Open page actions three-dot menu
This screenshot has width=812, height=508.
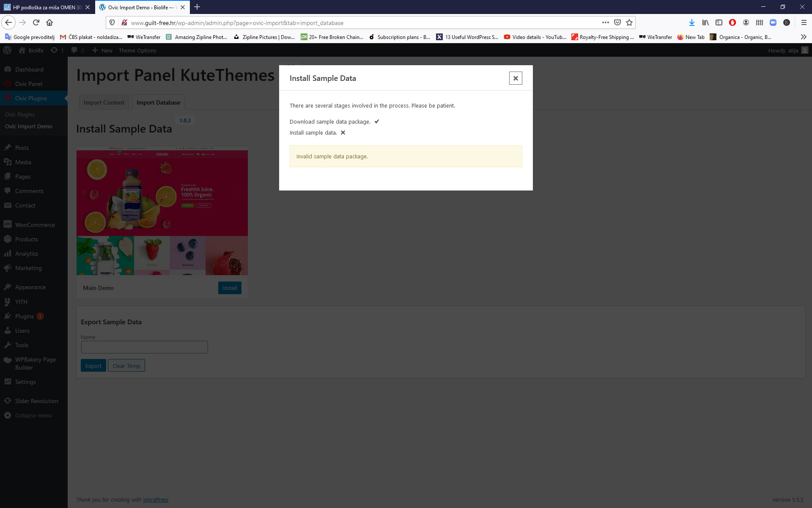[606, 22]
